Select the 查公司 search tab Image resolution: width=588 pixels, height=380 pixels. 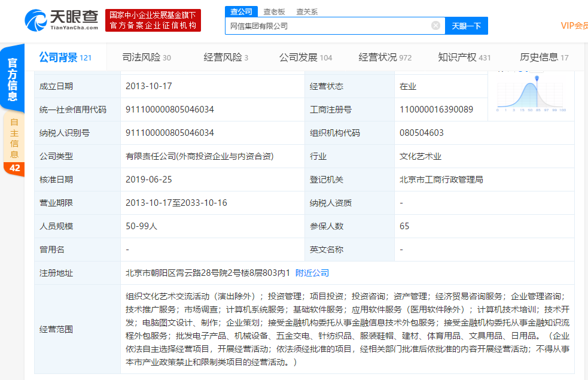click(x=241, y=11)
